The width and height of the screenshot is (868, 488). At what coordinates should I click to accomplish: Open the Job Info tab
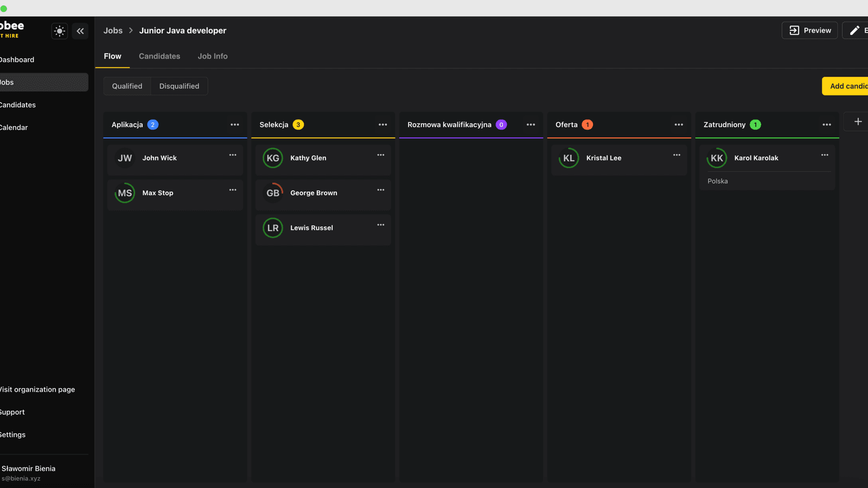click(x=212, y=56)
